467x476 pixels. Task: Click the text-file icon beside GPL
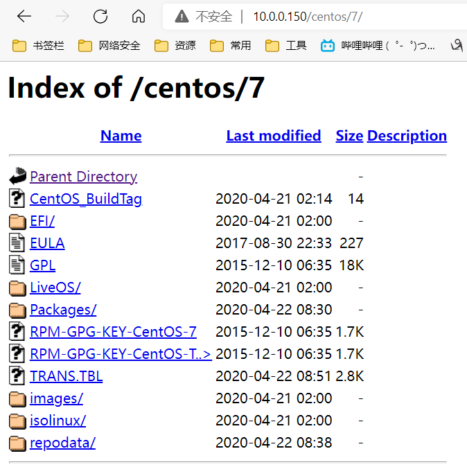17,265
